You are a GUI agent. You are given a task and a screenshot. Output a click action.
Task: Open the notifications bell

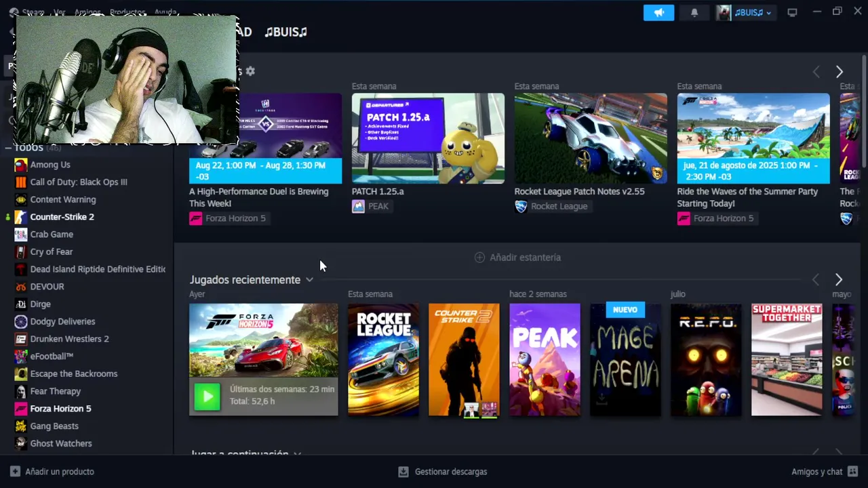click(x=694, y=12)
